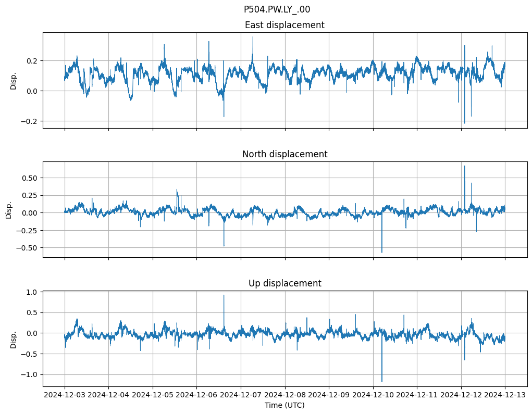The image size is (532, 414).
Task: Select the East displacement subplot title
Action: (x=284, y=25)
